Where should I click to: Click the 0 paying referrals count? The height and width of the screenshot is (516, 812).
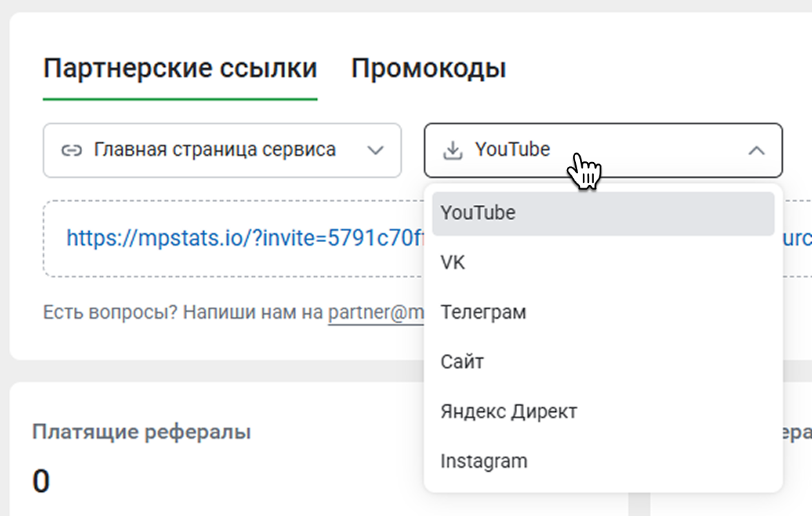pos(41,481)
